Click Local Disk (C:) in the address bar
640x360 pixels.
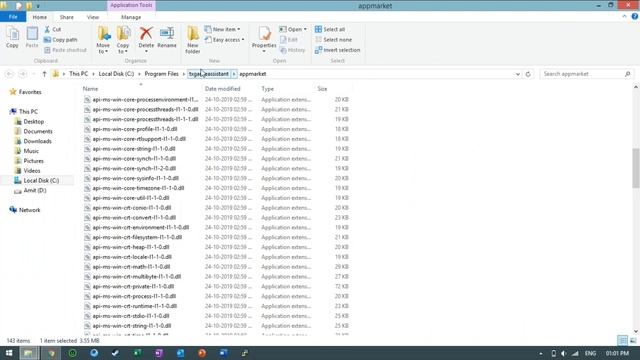[116, 74]
